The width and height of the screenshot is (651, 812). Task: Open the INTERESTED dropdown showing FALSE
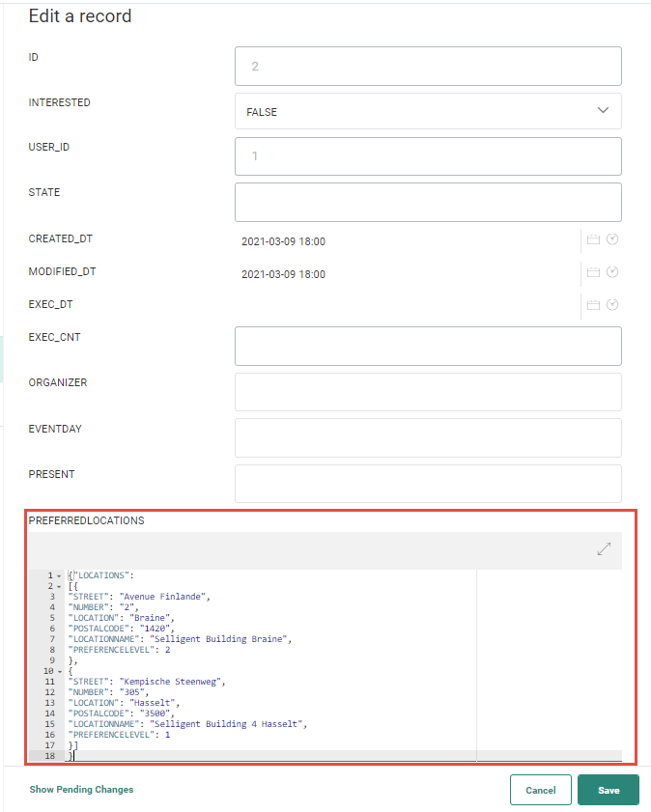click(x=428, y=111)
